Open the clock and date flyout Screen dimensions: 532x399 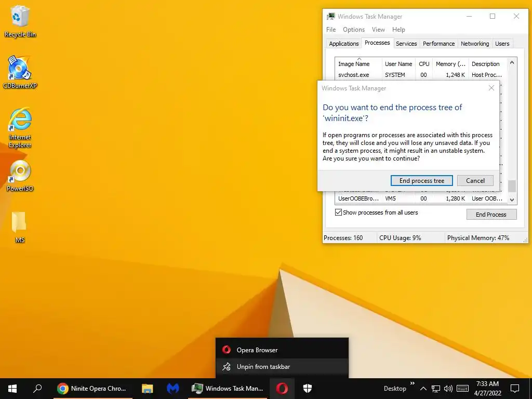coord(487,389)
